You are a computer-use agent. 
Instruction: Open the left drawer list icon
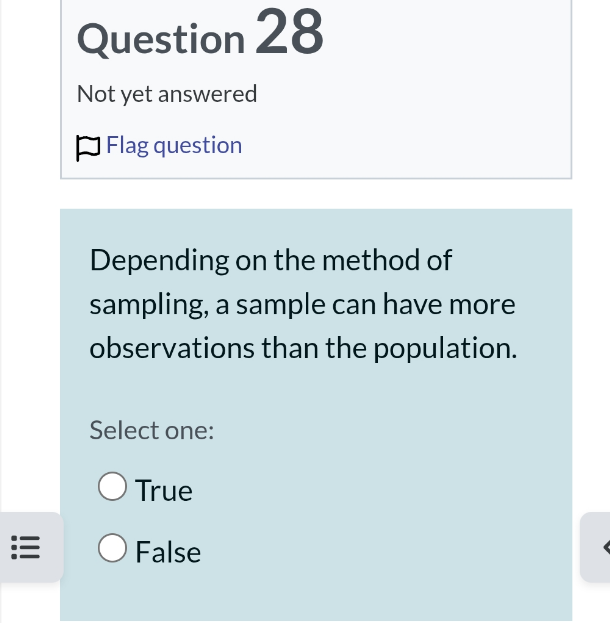[x=24, y=548]
